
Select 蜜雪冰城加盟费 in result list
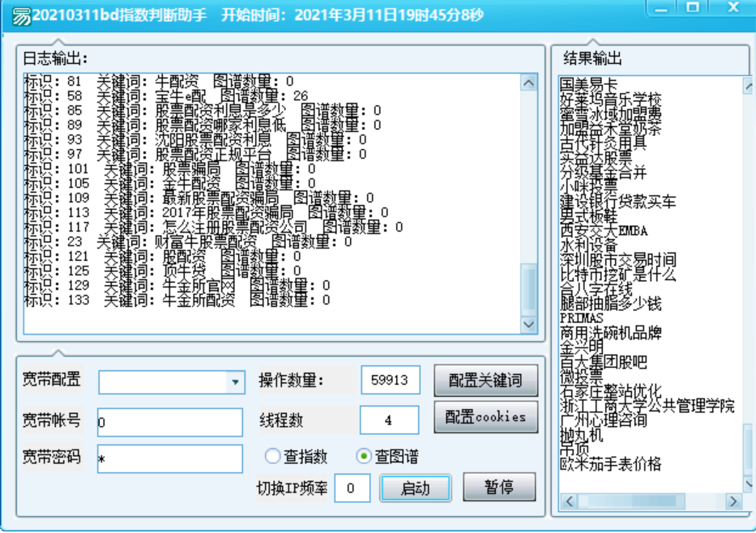tap(610, 113)
